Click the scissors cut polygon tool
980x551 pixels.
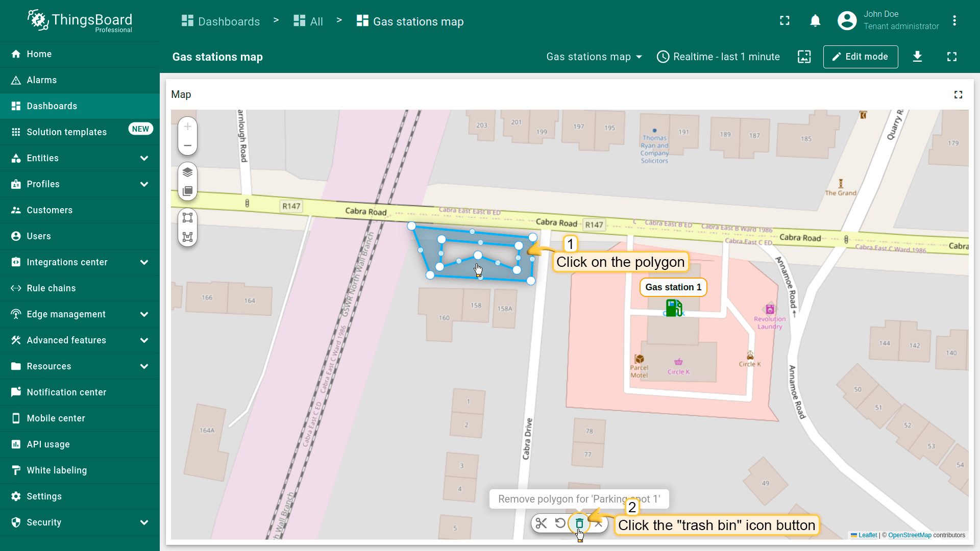click(542, 523)
